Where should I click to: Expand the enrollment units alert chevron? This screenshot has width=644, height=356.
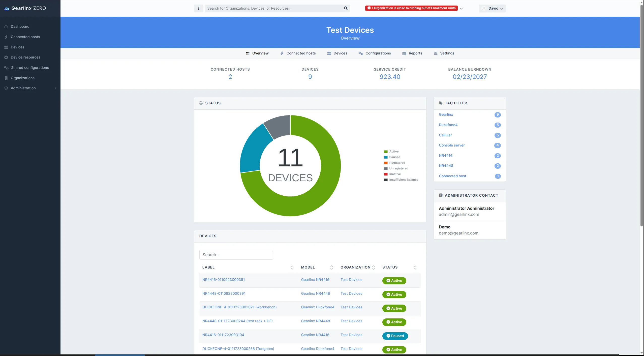pos(461,8)
